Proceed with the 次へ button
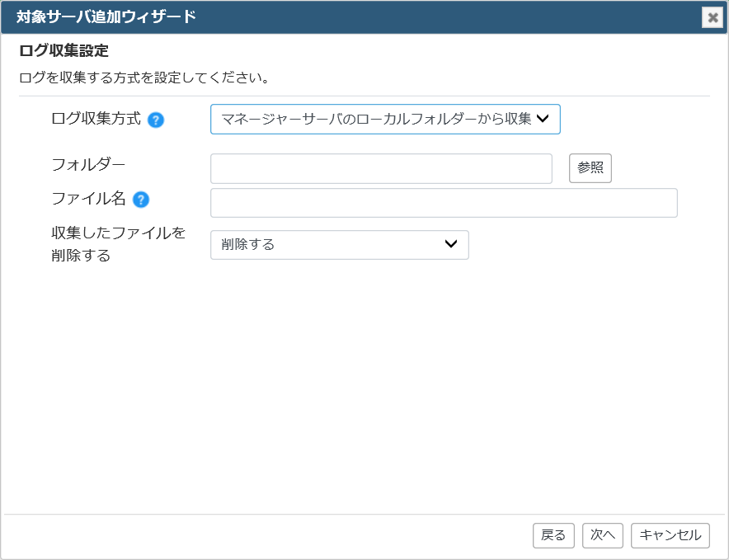The image size is (729, 560). (603, 535)
